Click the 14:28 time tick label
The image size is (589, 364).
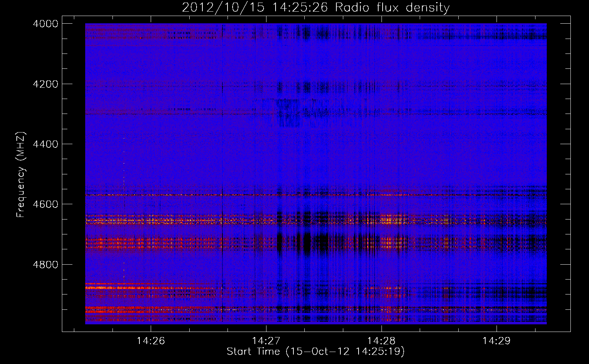381,341
